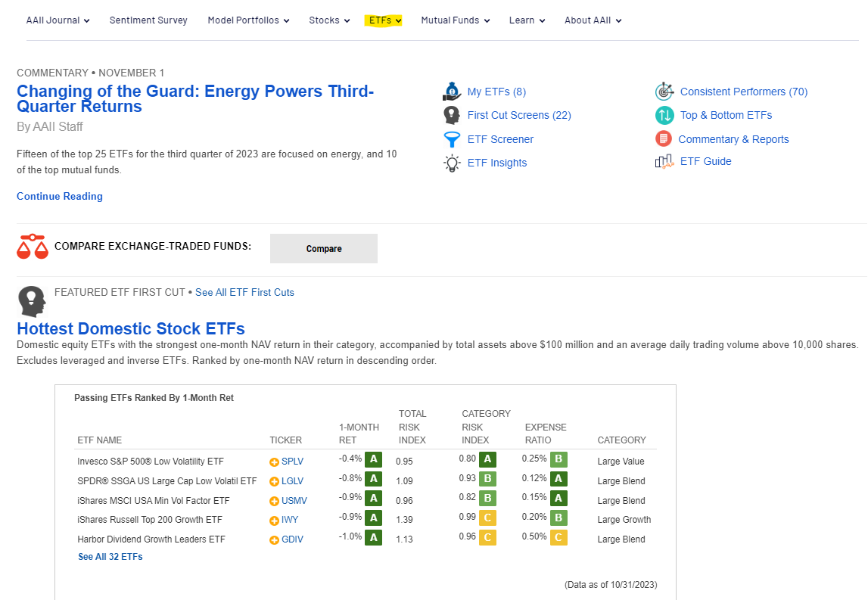The width and height of the screenshot is (868, 600).
Task: Click the ETF Insights lightbulb icon
Action: click(x=452, y=163)
